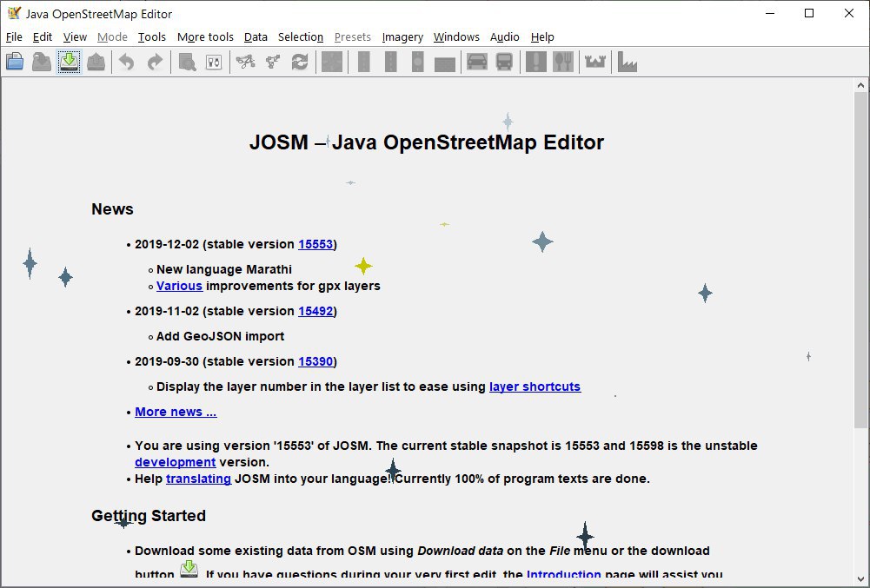Click the Save layer toolbar icon
This screenshot has height=588, width=870.
42,62
